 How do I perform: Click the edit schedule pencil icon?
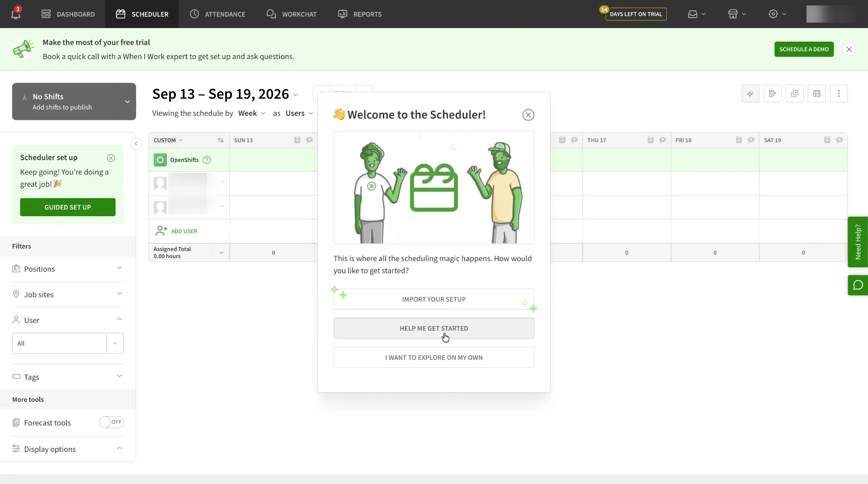coord(773,94)
